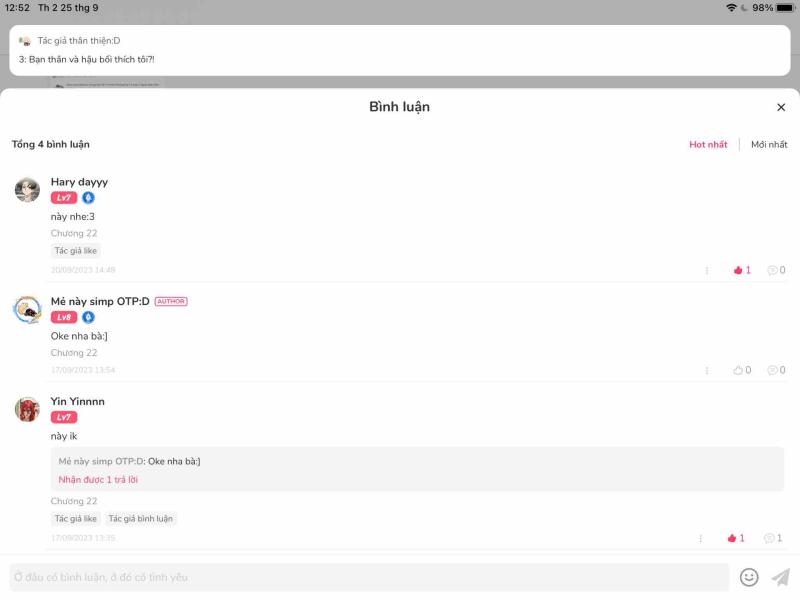Sort comments by Hot nhất
The image size is (800, 600).
(708, 144)
